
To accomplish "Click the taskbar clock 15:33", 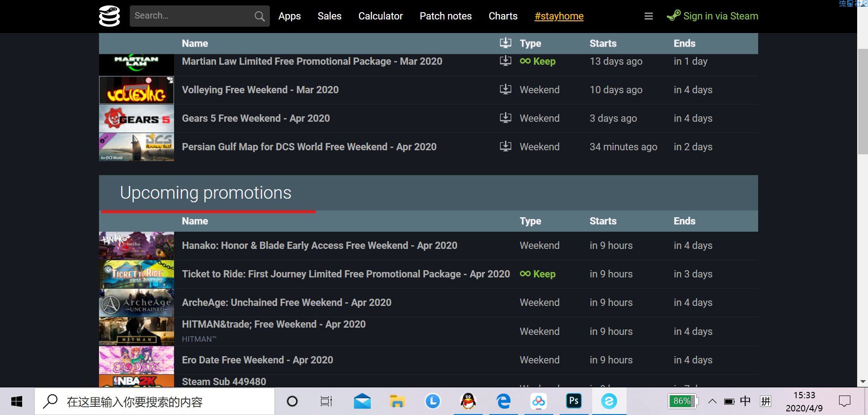I will [x=804, y=395].
